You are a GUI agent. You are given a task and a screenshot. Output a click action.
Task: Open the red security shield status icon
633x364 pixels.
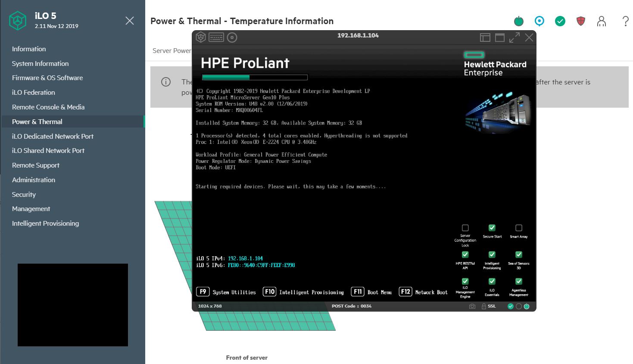point(581,21)
